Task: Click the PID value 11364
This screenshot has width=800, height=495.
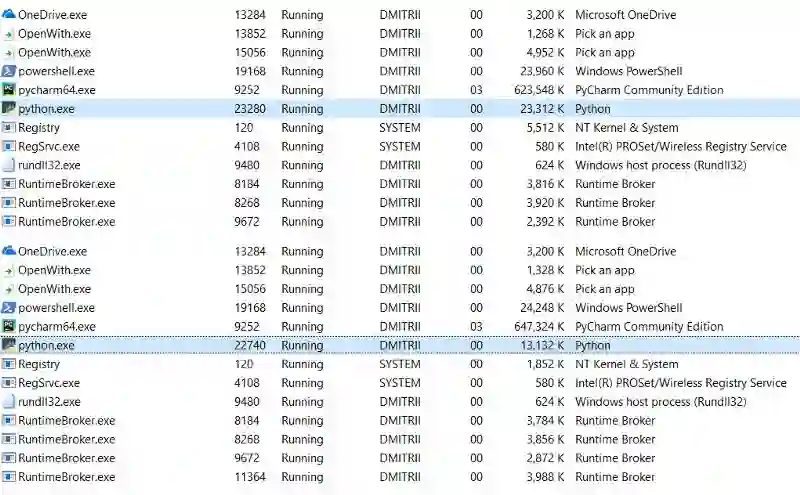Action: pyautogui.click(x=250, y=477)
